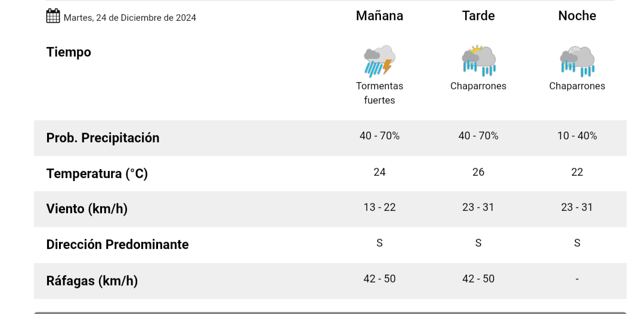The image size is (644, 314).
Task: Click the Chaparrones text under Tarde
Action: 478,86
